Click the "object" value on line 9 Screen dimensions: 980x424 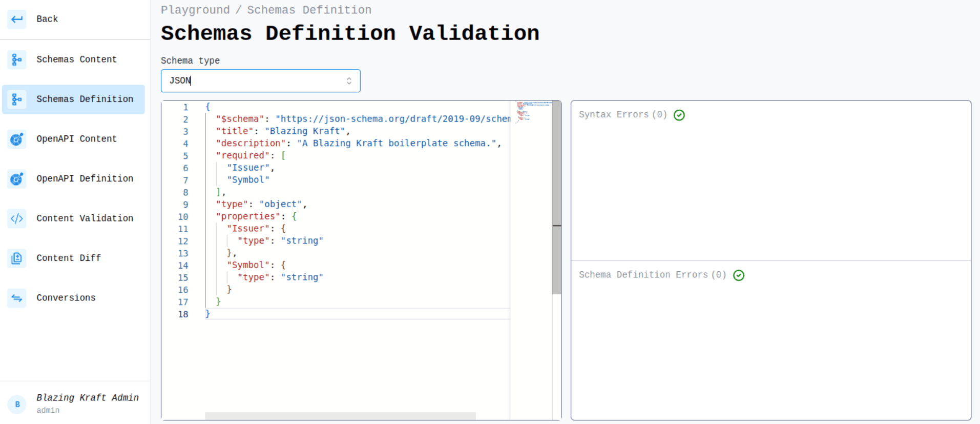(x=280, y=204)
